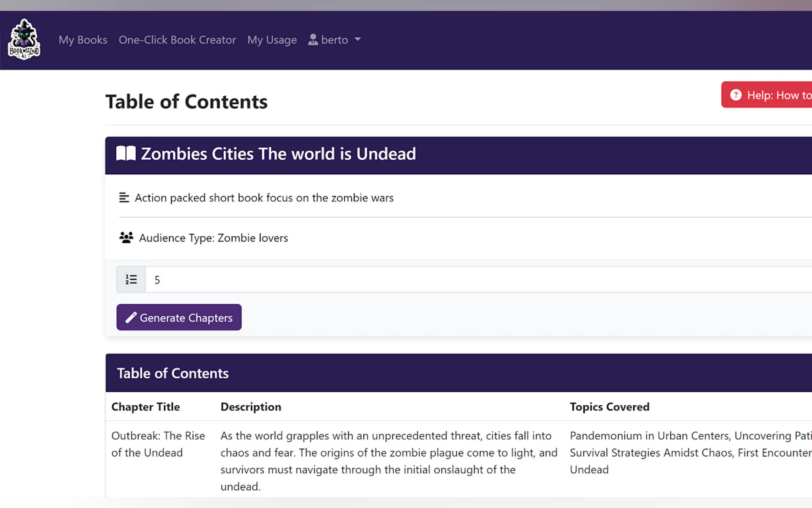Click the user profile icon beside berto
The image size is (812, 508).
point(313,40)
